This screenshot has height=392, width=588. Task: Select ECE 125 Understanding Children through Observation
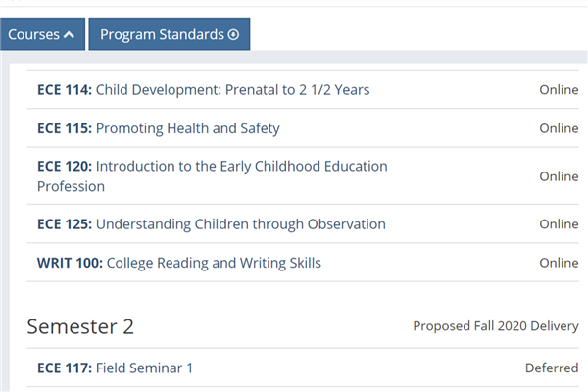click(212, 224)
